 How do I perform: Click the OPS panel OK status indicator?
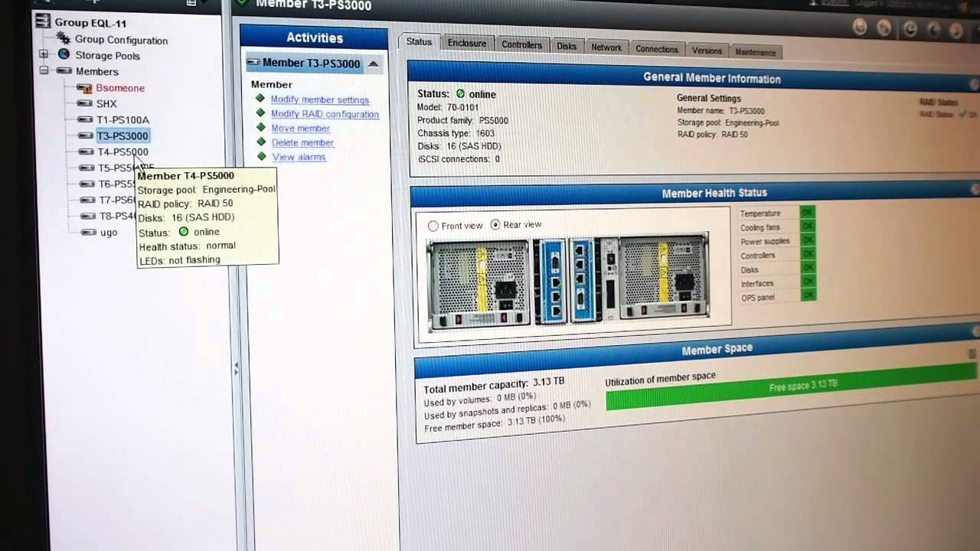point(808,295)
